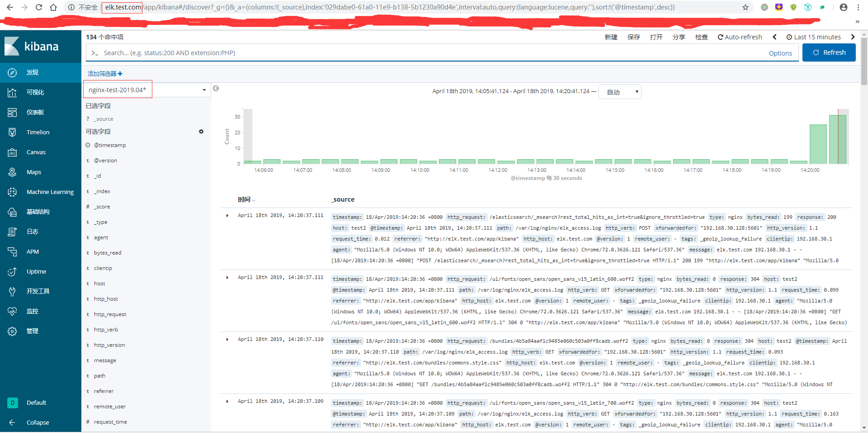Enable Auto-refresh in the top toolbar

(740, 37)
